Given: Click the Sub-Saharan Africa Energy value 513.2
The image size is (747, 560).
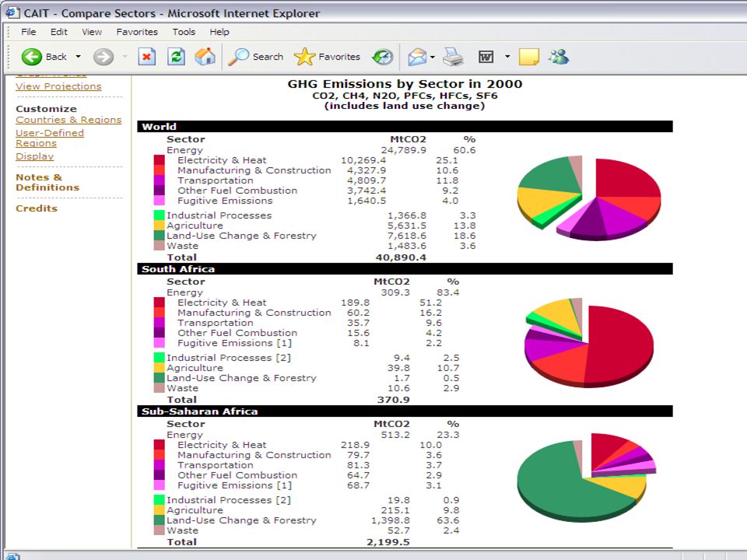Looking at the screenshot, I should [x=395, y=434].
